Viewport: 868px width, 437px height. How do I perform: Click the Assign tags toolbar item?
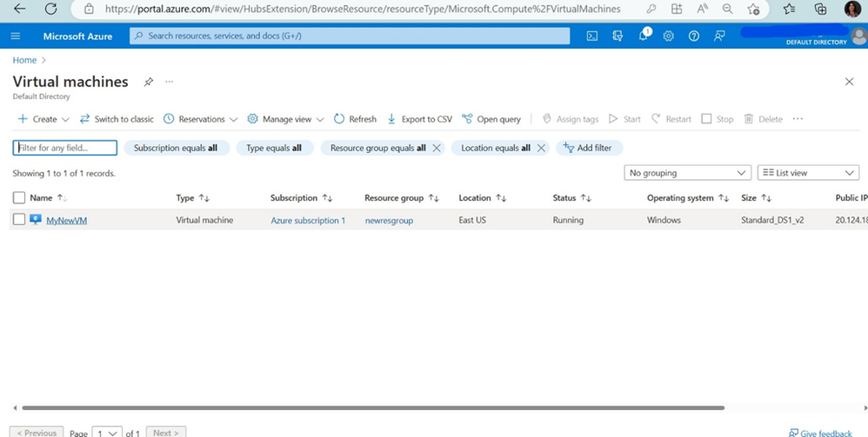coord(571,119)
